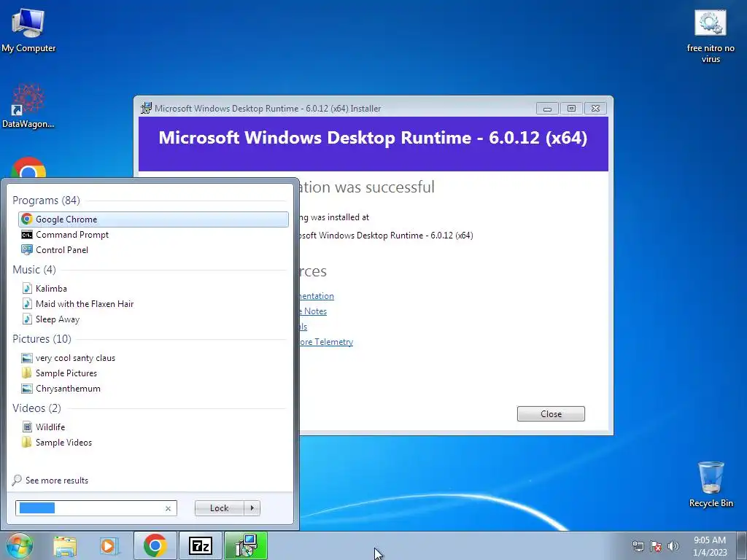Viewport: 747px width, 560px height.
Task: Maximize the Desktop Runtime installer window
Action: (571, 109)
